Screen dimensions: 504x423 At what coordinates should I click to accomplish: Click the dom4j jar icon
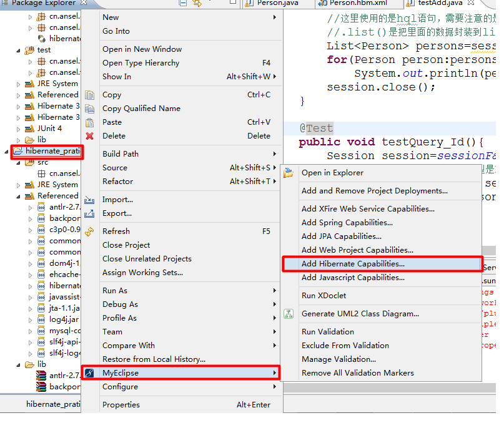[x=41, y=264]
